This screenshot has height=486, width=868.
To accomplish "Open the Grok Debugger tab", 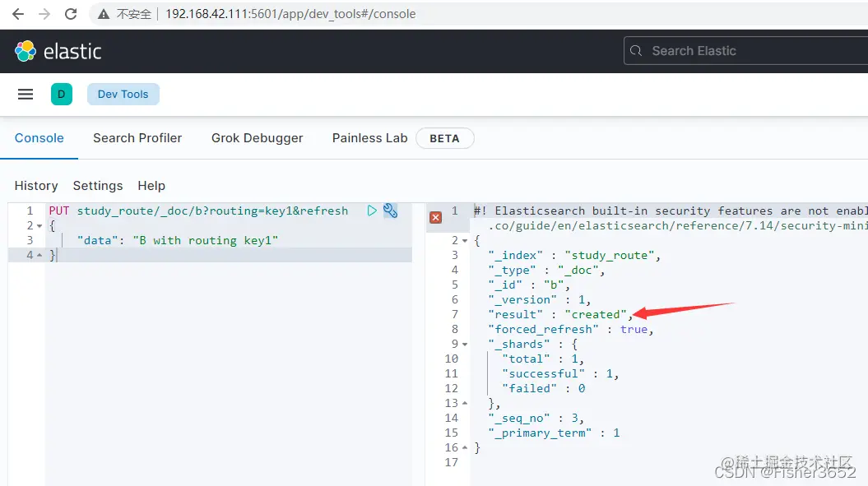I will point(257,138).
